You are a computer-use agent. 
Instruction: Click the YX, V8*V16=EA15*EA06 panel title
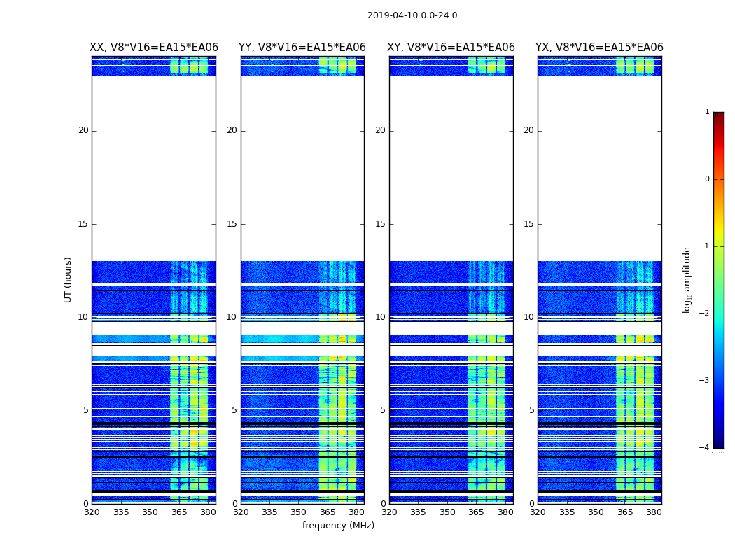tap(599, 48)
